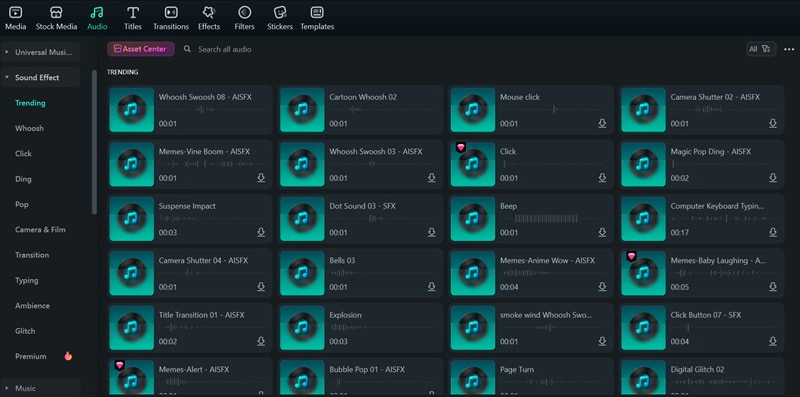Open the Stock Media tab
Screen dimensions: 800x397
[x=56, y=18]
